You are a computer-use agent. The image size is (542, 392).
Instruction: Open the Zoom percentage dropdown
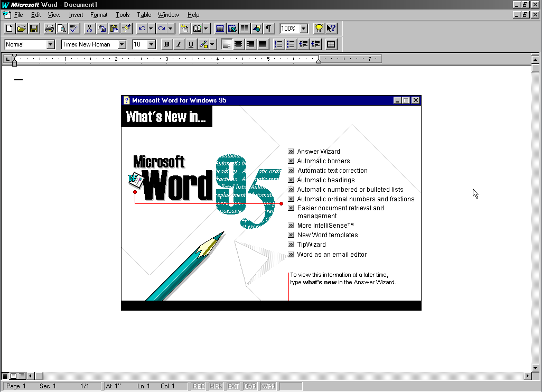coord(304,28)
